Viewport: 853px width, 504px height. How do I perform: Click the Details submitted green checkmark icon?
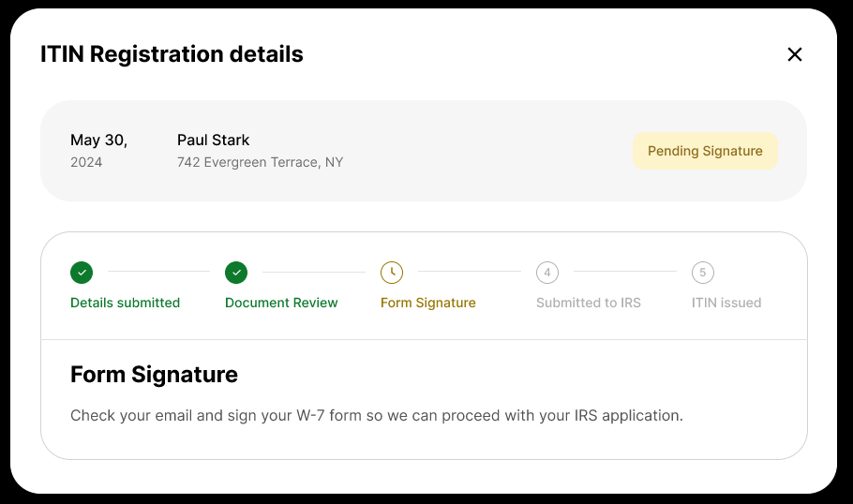(x=82, y=273)
